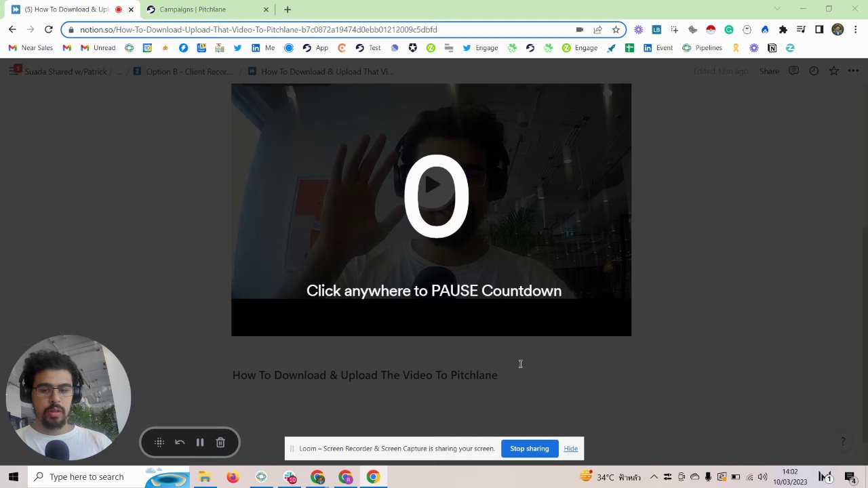Open Chrome media control icon
This screenshot has height=488, width=868.
click(x=801, y=30)
